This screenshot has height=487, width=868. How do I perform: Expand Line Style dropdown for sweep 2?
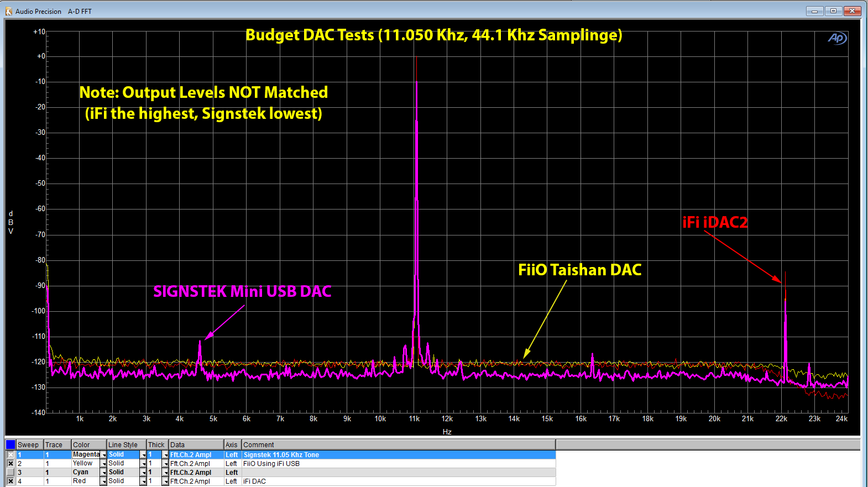[143, 464]
